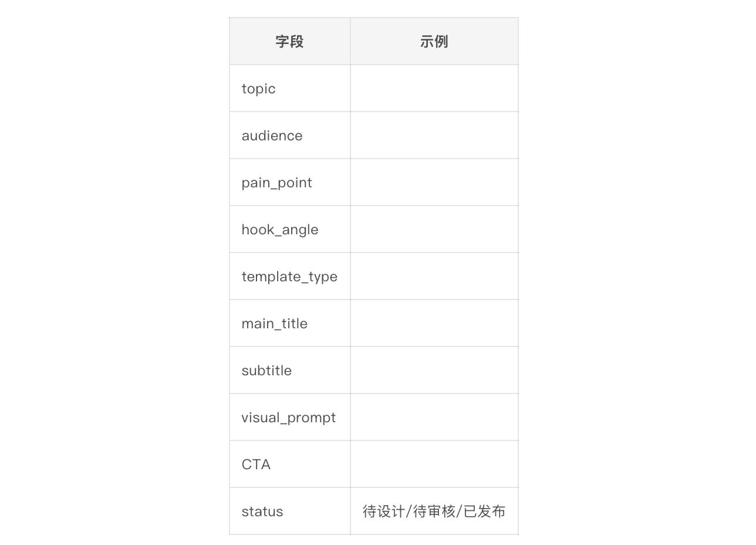Click the 字段 column header
756x545 pixels.
coord(290,41)
